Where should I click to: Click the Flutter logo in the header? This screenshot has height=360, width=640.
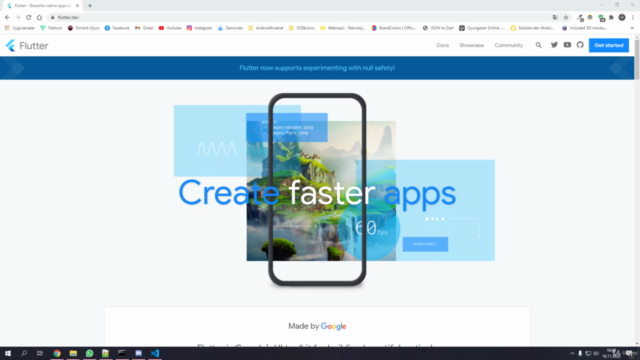(27, 45)
